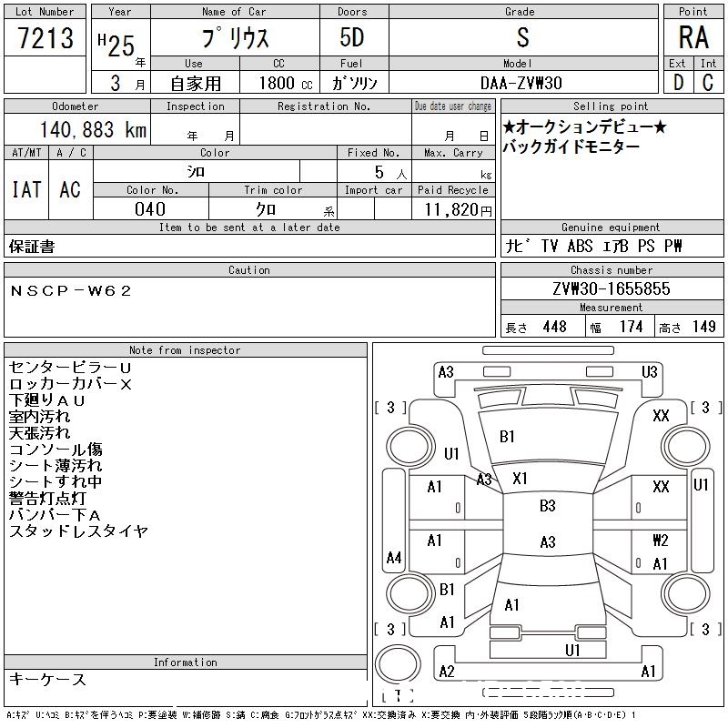Screen dimensions: 728x728
Task: Select the "A2" mark on the rear bumper
Action: pyautogui.click(x=447, y=672)
